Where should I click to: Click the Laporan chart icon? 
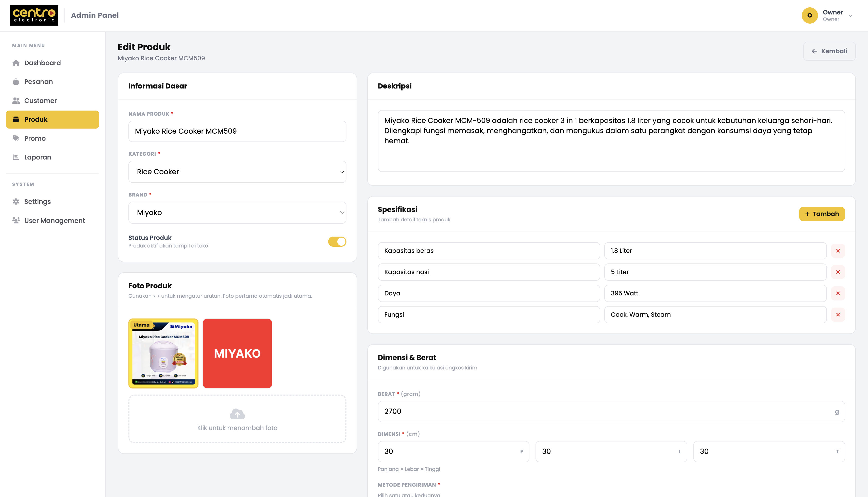[16, 157]
